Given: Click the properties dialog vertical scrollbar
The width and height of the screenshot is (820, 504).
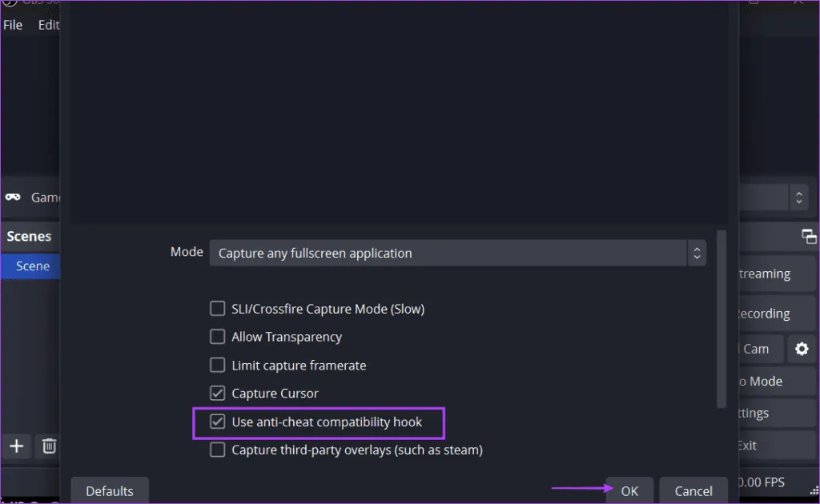Looking at the screenshot, I should click(x=722, y=320).
